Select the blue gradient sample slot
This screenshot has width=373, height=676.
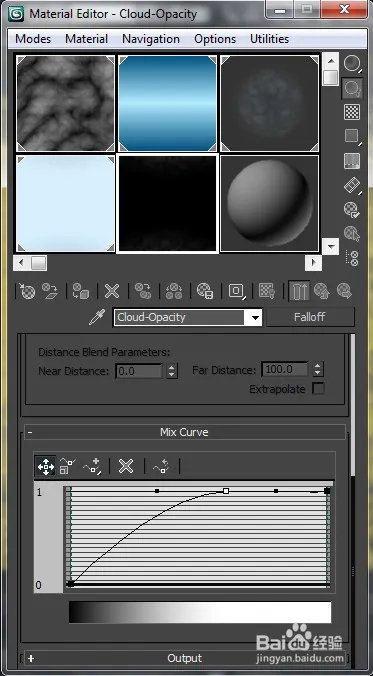(x=167, y=103)
